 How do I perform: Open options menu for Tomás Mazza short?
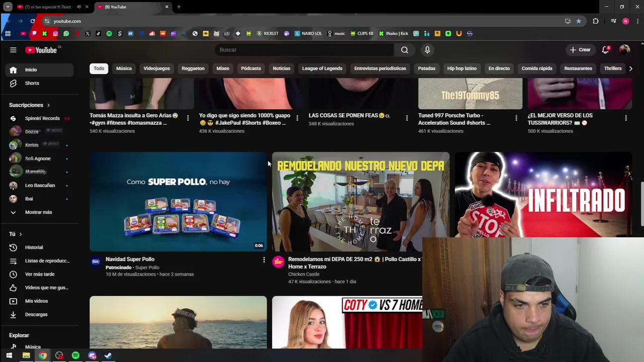pos(188,118)
